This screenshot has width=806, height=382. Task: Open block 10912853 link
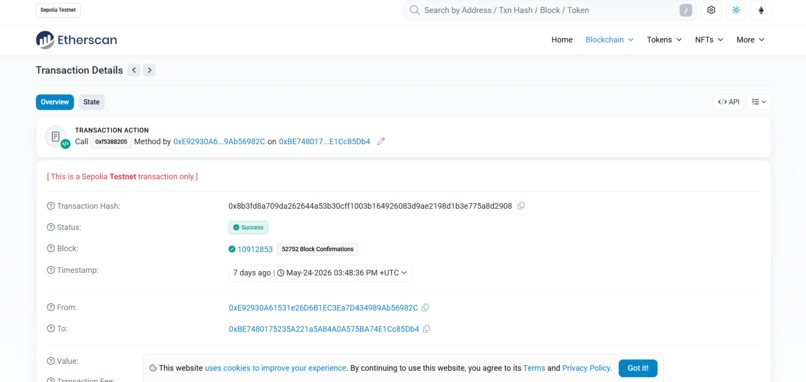coord(255,249)
